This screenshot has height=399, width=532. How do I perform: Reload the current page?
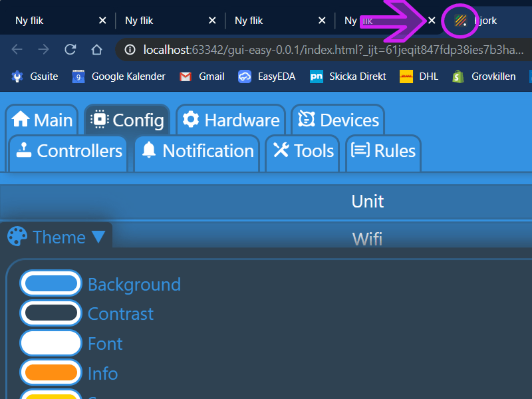click(70, 49)
